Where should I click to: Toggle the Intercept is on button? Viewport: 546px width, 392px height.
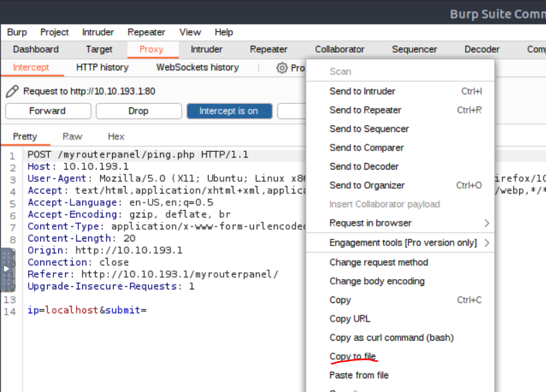[229, 111]
